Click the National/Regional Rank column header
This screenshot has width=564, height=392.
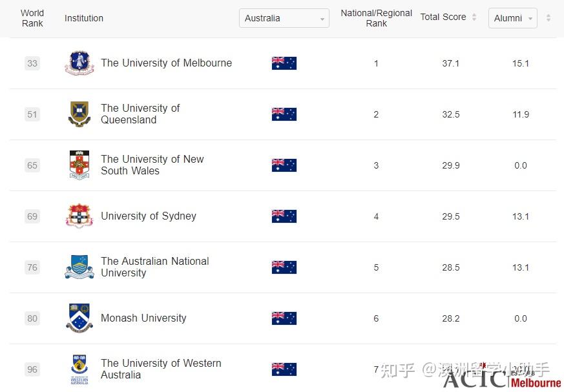pyautogui.click(x=376, y=18)
